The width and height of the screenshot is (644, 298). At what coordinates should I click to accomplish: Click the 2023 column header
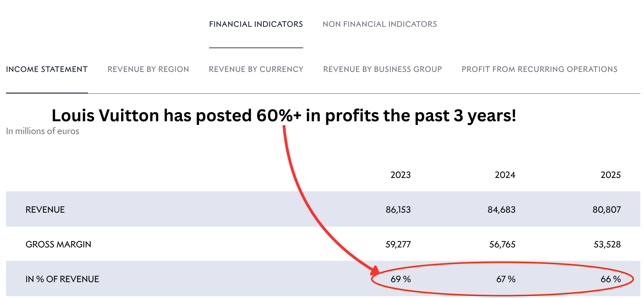pyautogui.click(x=401, y=175)
